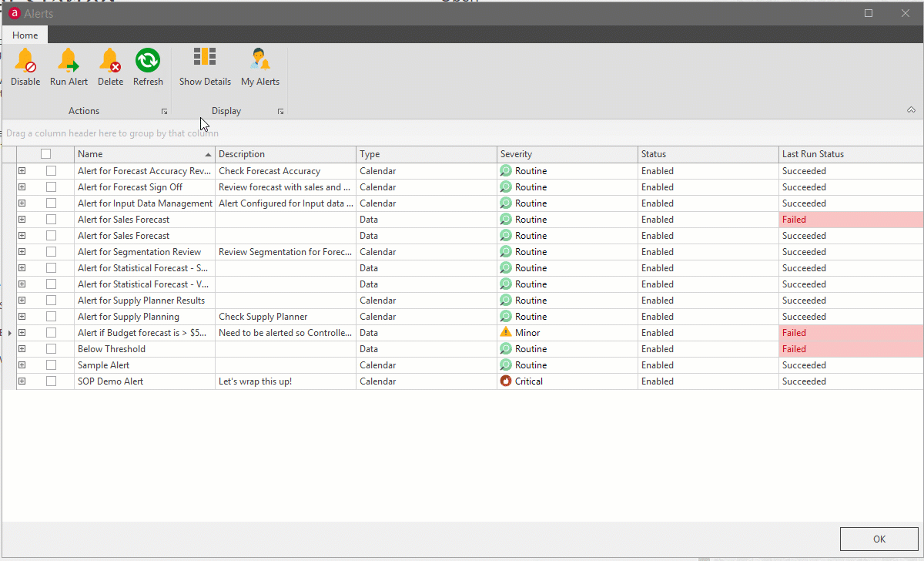Click the My Alerts icon

pyautogui.click(x=260, y=60)
